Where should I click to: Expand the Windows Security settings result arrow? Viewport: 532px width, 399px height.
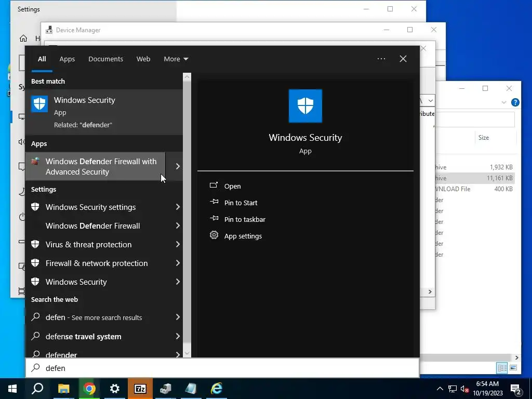[x=178, y=207]
